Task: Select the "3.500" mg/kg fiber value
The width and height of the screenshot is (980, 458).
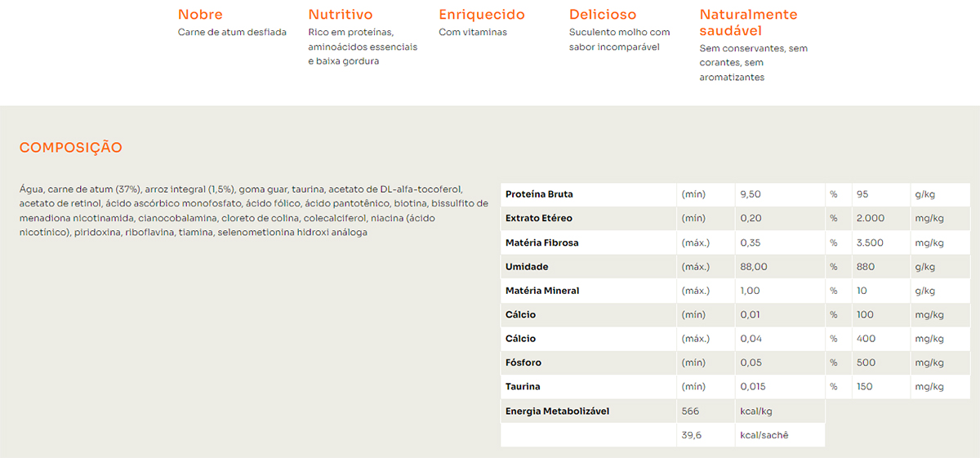Action: point(870,242)
